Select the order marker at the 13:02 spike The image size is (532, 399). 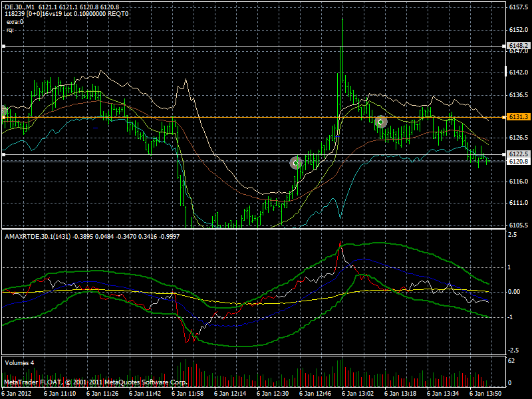(380, 121)
